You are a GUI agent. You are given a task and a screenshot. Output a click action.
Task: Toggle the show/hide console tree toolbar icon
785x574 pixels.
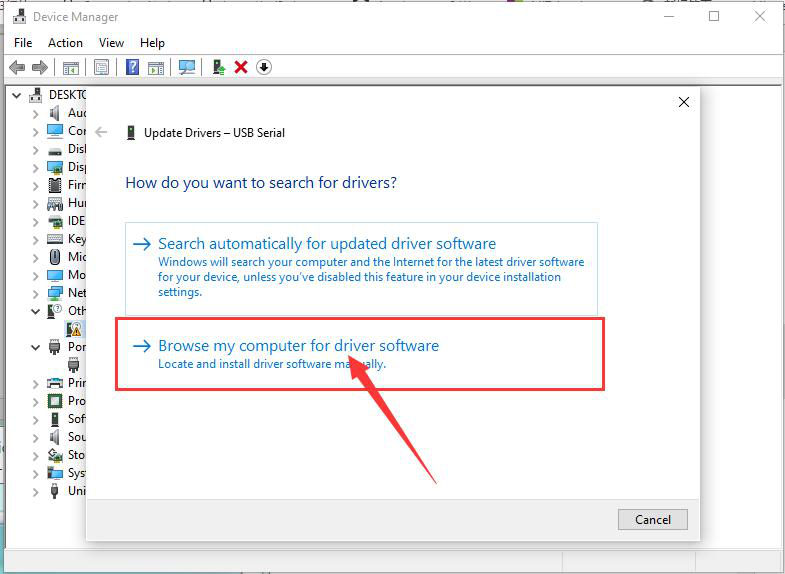[71, 68]
